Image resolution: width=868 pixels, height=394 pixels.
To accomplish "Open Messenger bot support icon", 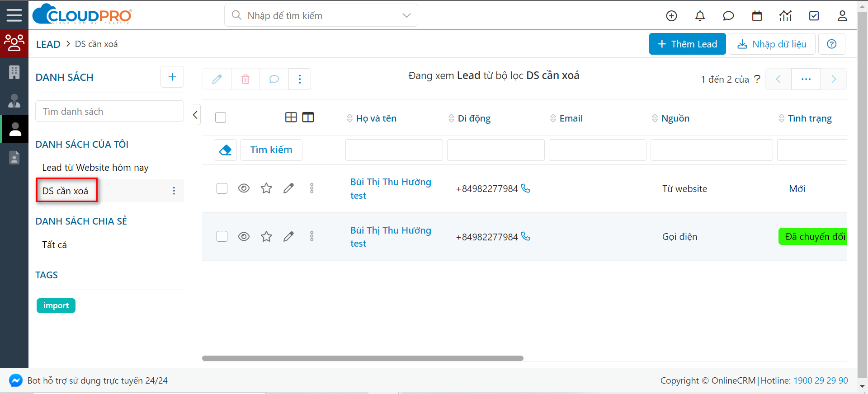I will pyautogui.click(x=16, y=380).
